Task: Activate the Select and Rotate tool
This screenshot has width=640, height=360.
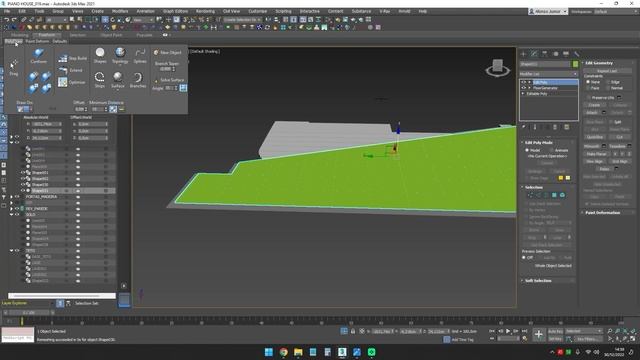Action: (x=113, y=20)
